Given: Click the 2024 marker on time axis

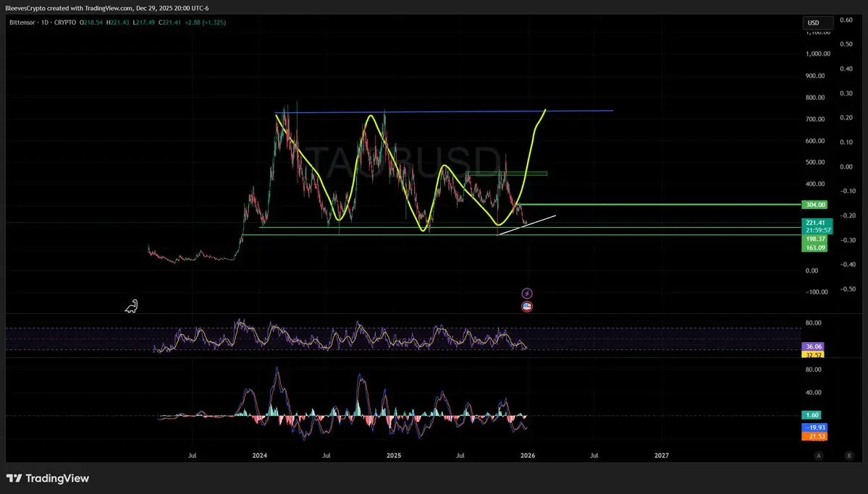Looking at the screenshot, I should 260,456.
